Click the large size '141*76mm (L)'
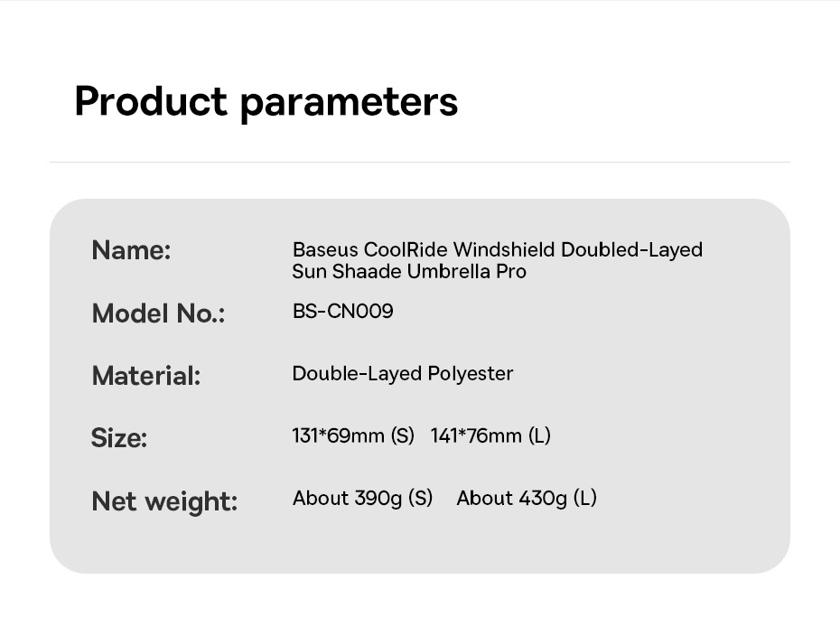Image resolution: width=840 pixels, height=636 pixels. click(490, 436)
